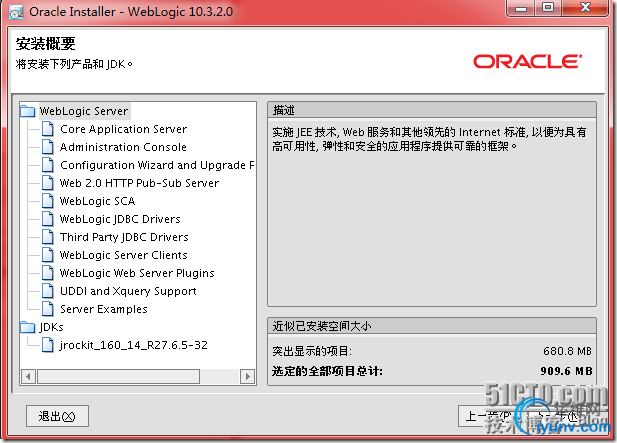The image size is (617, 443).
Task: Select the WebLogic Server tree node
Action: tap(84, 111)
